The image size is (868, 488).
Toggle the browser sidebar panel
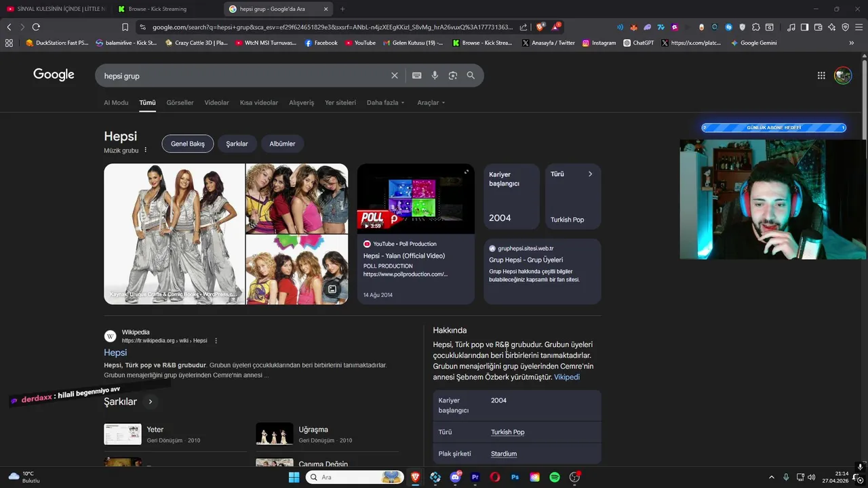pyautogui.click(x=804, y=27)
